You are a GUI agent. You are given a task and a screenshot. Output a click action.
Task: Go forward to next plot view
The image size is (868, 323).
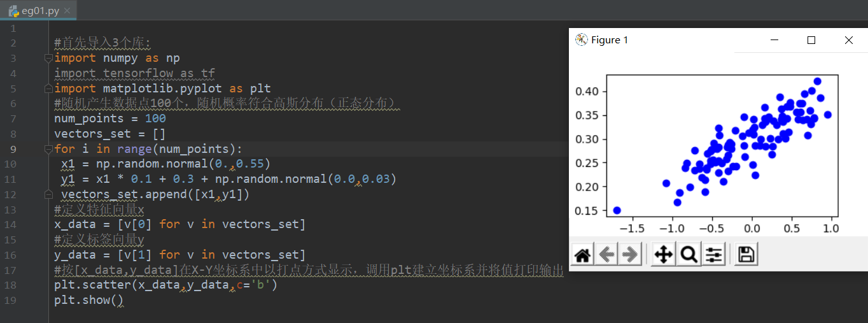coord(630,255)
